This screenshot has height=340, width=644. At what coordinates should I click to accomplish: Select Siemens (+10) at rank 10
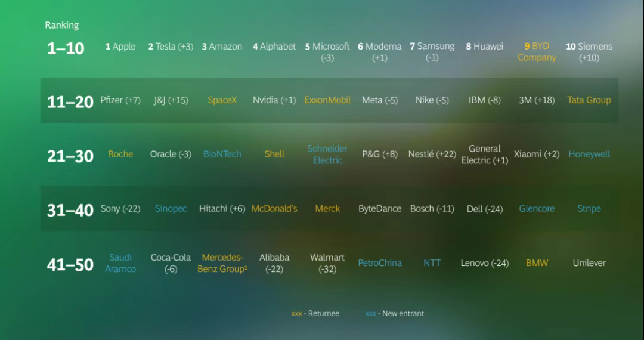pos(589,52)
